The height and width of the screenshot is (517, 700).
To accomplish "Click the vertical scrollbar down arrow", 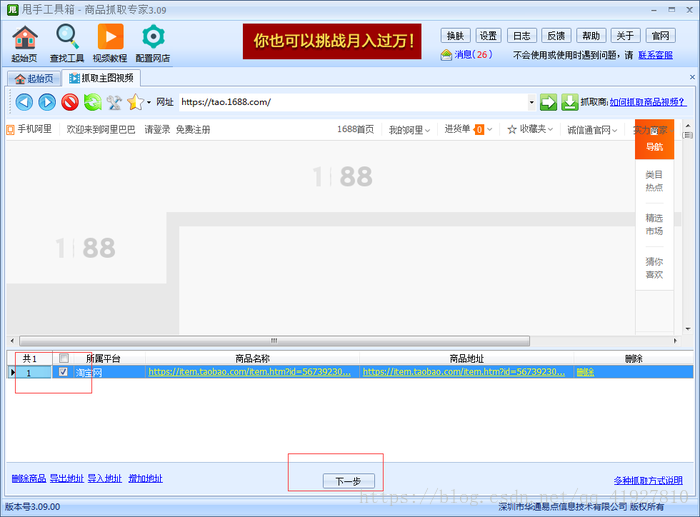I will click(x=688, y=329).
